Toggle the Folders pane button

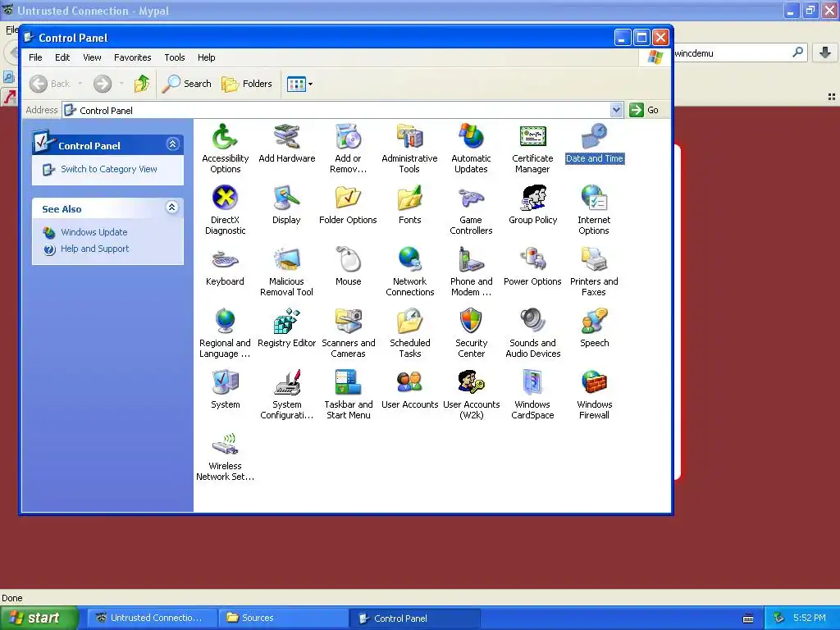[x=247, y=84]
